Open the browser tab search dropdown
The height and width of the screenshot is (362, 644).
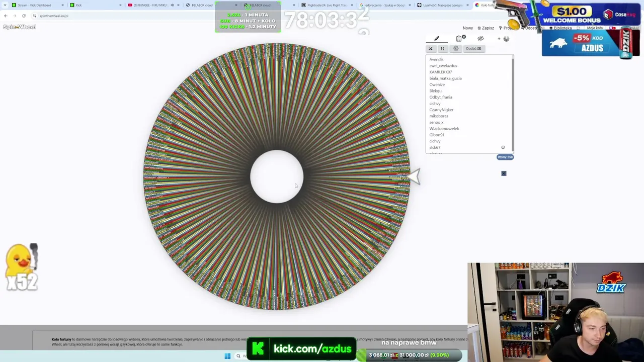pos(4,5)
